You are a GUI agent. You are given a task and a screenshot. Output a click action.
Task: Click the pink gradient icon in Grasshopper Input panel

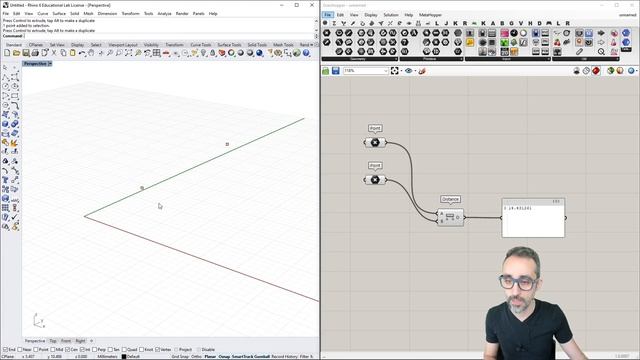coord(504,33)
